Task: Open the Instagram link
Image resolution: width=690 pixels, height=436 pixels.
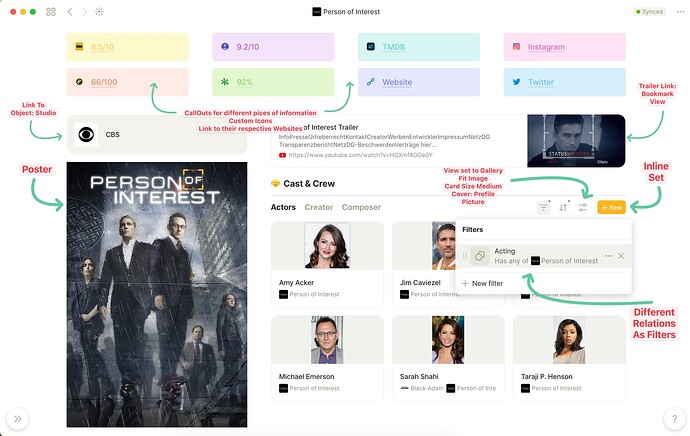Action: coord(546,47)
